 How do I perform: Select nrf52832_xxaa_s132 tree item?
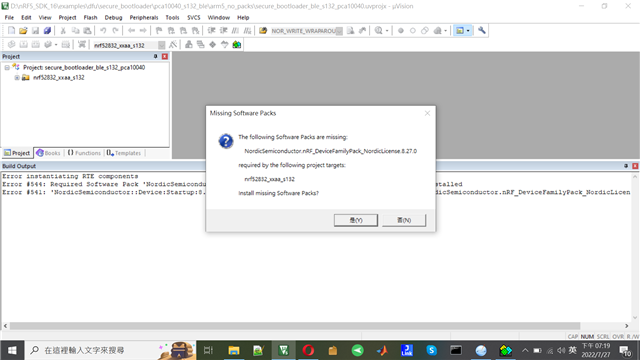click(x=59, y=78)
